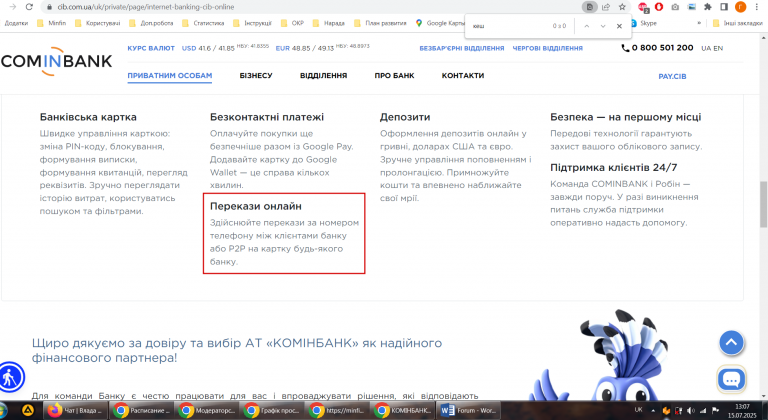Switch to Chrome Расписание taskbar window

click(x=141, y=410)
